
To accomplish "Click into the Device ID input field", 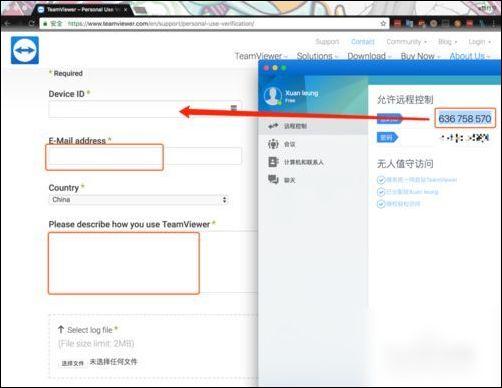I will (145, 109).
